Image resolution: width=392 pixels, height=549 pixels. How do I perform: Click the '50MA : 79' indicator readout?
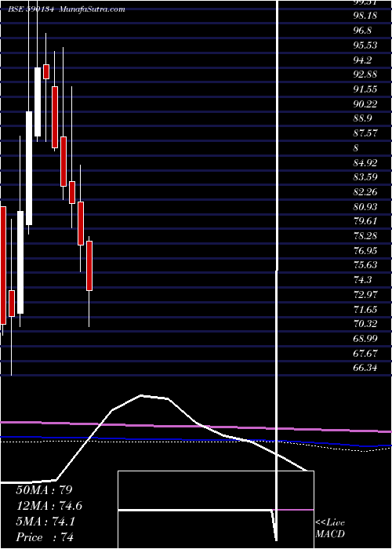[x=44, y=489]
